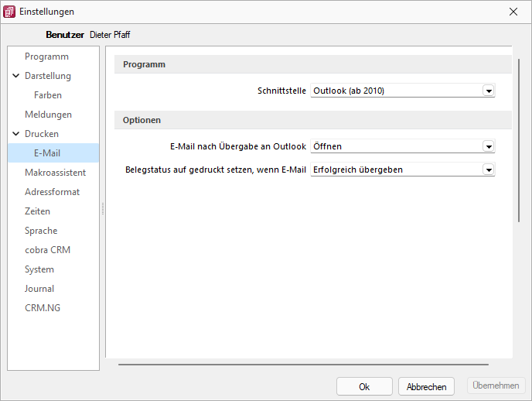The width and height of the screenshot is (532, 401).
Task: Select System in the settings tree
Action: point(39,269)
